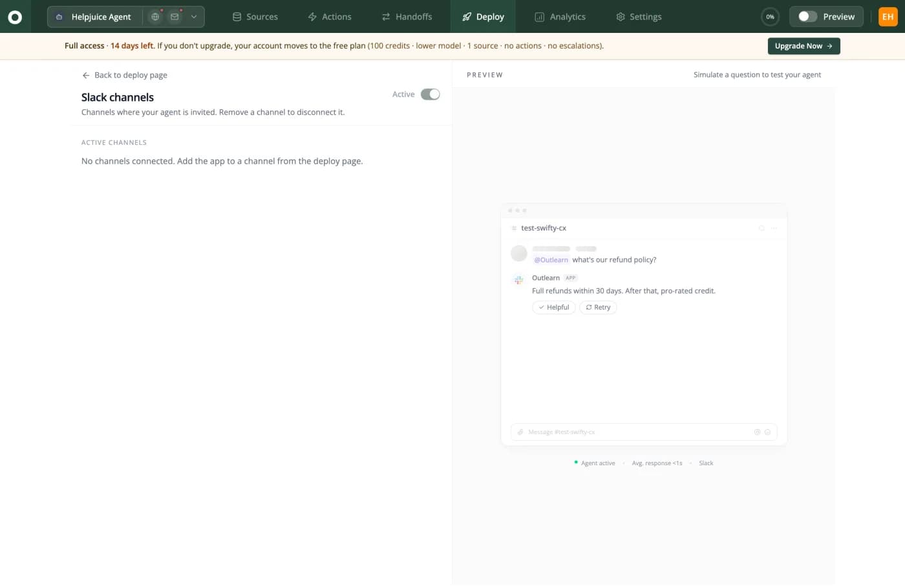Click the APP badge next to Outlearn
The image size is (905, 588).
click(570, 278)
